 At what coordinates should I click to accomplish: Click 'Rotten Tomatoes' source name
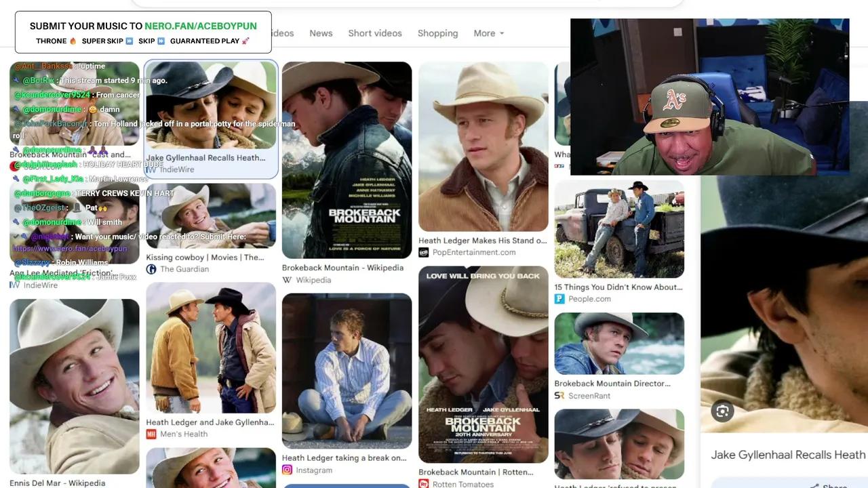pyautogui.click(x=463, y=484)
